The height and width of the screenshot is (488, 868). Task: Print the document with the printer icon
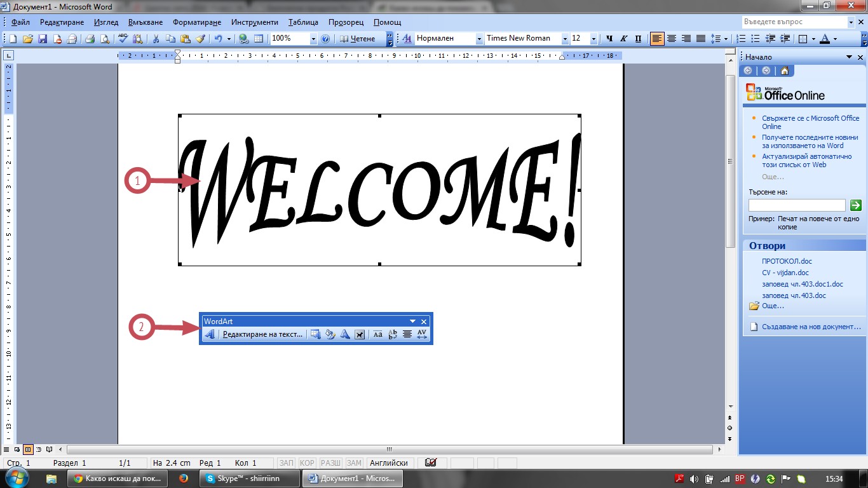[x=90, y=39]
